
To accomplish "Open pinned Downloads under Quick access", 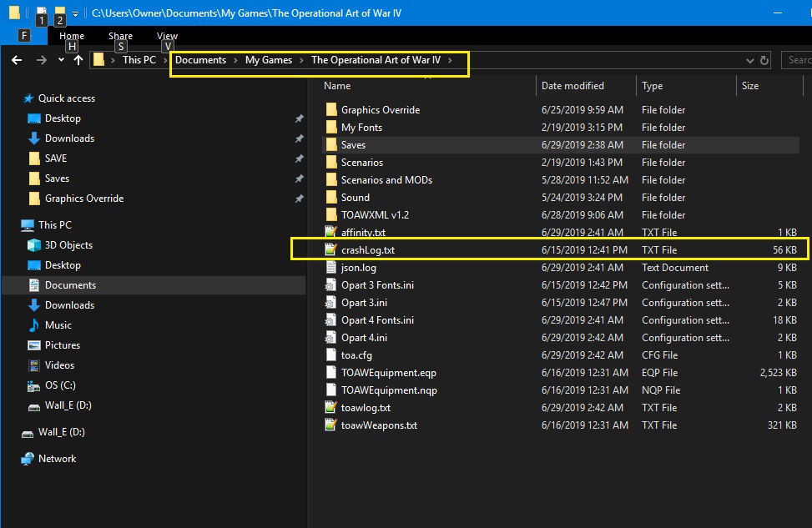I will pyautogui.click(x=69, y=138).
